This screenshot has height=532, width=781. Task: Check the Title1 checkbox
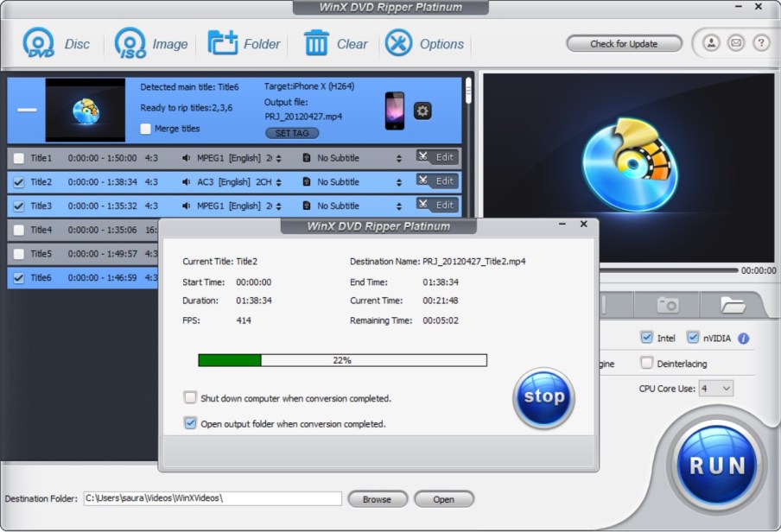19,158
